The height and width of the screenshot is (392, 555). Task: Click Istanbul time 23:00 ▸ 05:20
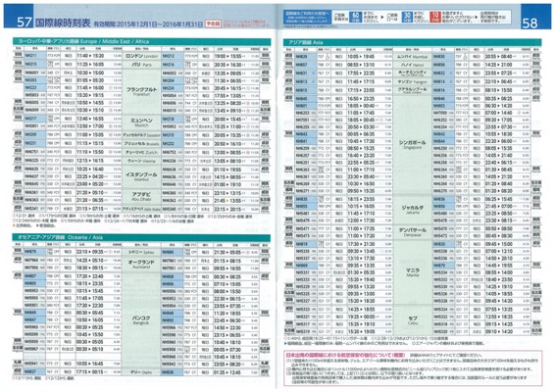pos(90,184)
